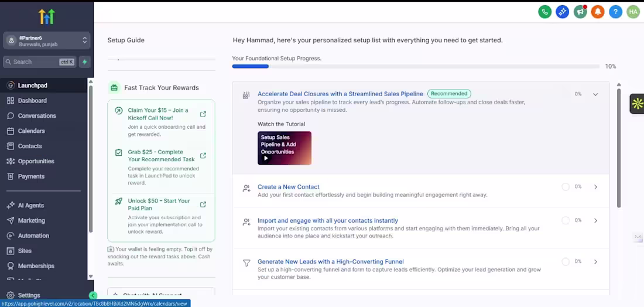Click the Settings label in the sidebar
Screen dimensions: 644x307
tap(29, 295)
